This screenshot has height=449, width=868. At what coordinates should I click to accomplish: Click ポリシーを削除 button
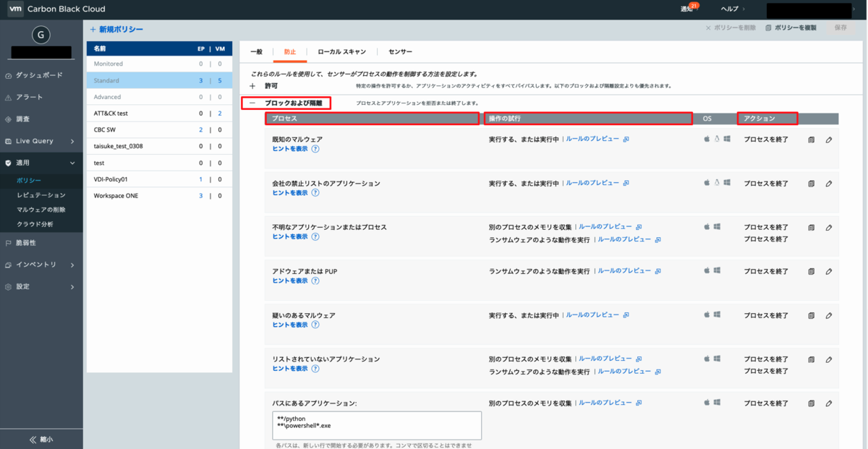pos(731,27)
